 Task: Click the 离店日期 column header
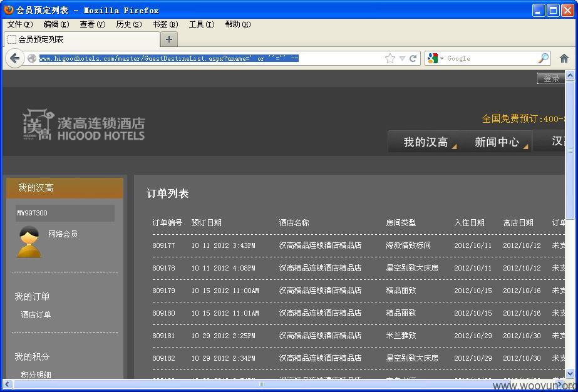click(x=518, y=223)
